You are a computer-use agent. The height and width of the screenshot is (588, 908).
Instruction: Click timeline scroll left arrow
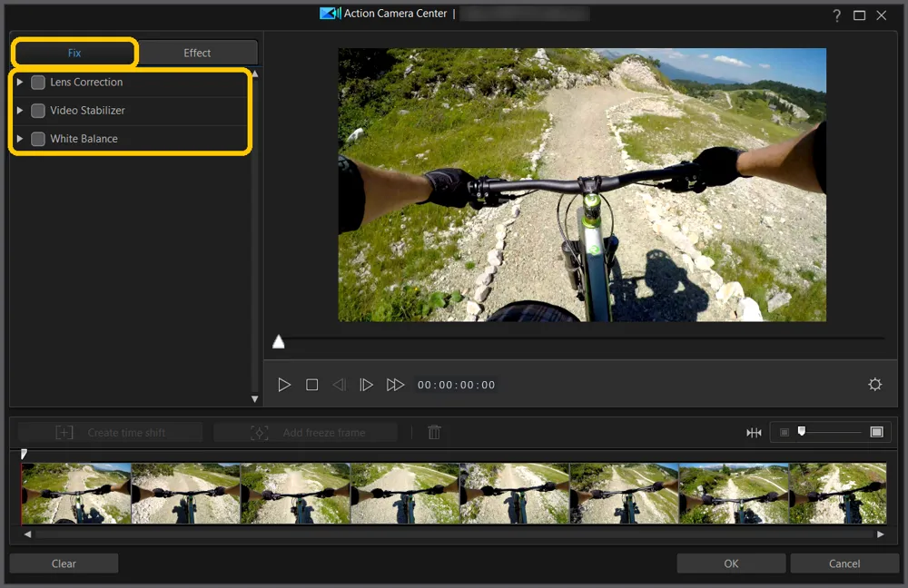[x=27, y=534]
